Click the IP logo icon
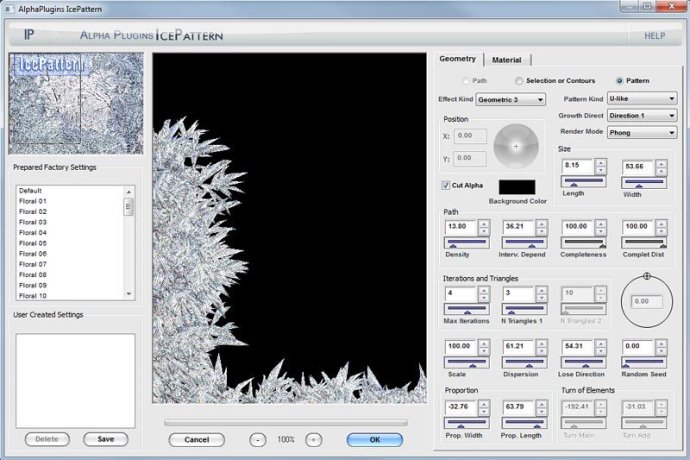690x460 pixels. coord(29,35)
